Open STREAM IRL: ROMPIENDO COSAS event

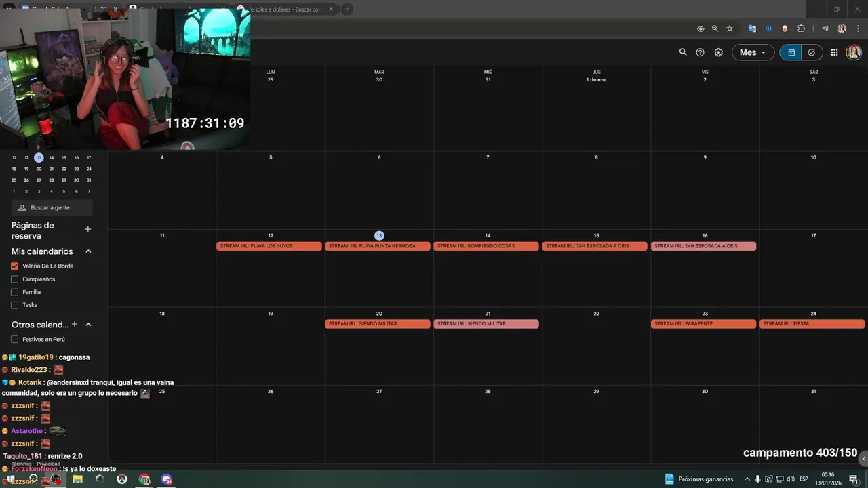pyautogui.click(x=486, y=246)
